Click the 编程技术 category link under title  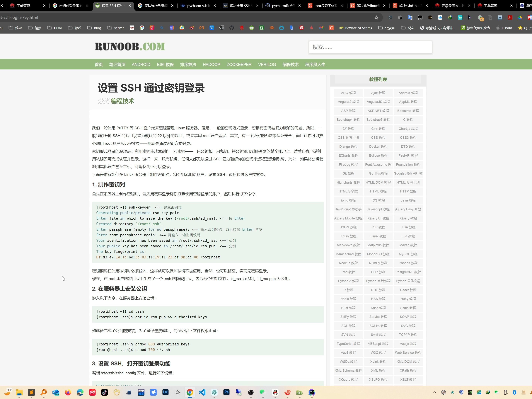coord(122,101)
